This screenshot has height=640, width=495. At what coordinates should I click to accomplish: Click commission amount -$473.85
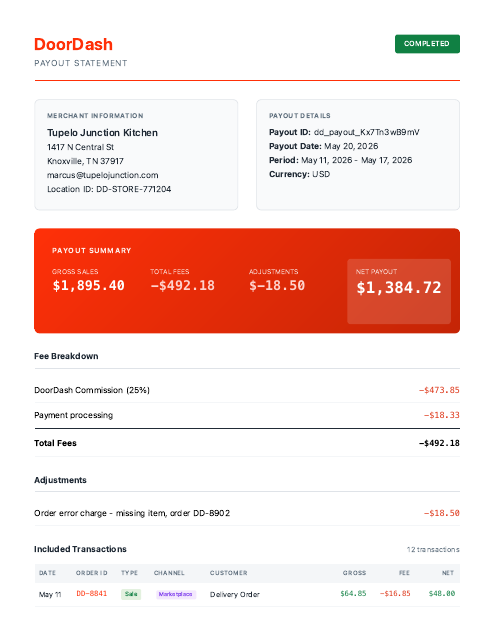coord(439,390)
